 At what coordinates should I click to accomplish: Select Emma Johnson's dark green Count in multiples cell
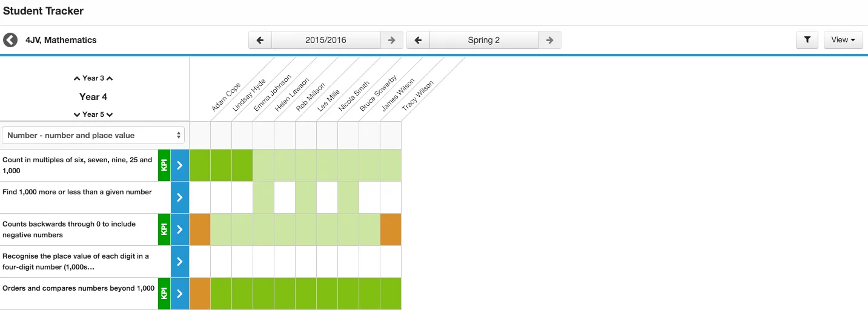[x=242, y=165]
